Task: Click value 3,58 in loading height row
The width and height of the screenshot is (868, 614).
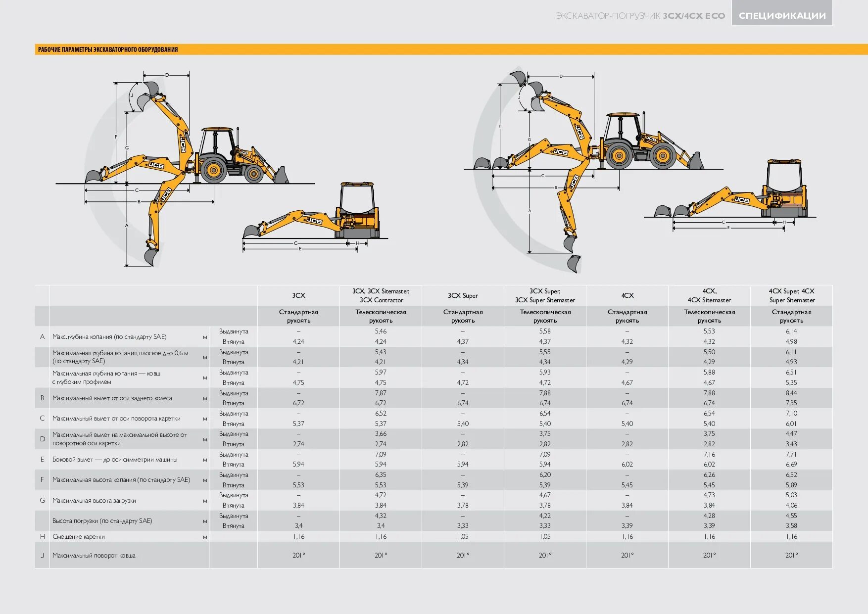Action: [791, 525]
